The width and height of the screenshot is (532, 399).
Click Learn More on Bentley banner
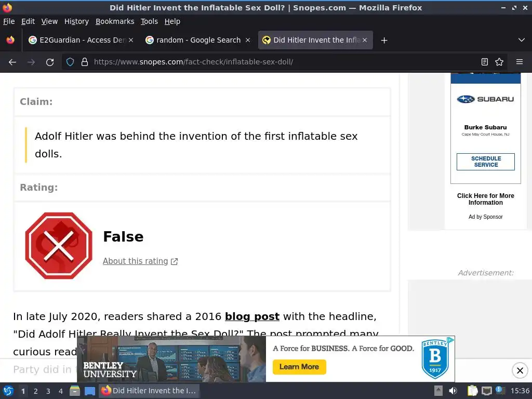299,367
